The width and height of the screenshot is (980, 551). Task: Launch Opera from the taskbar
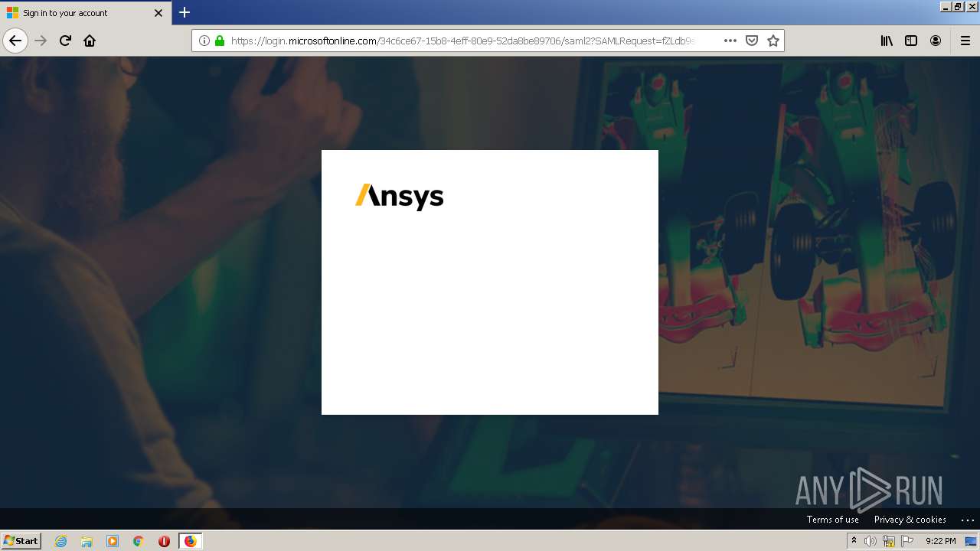coord(164,541)
